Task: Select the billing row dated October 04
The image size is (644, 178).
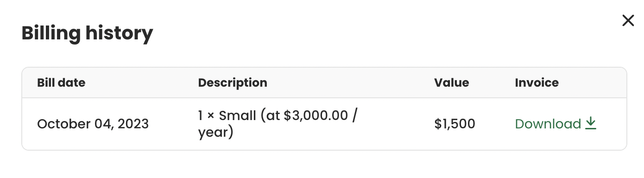Action: click(324, 124)
